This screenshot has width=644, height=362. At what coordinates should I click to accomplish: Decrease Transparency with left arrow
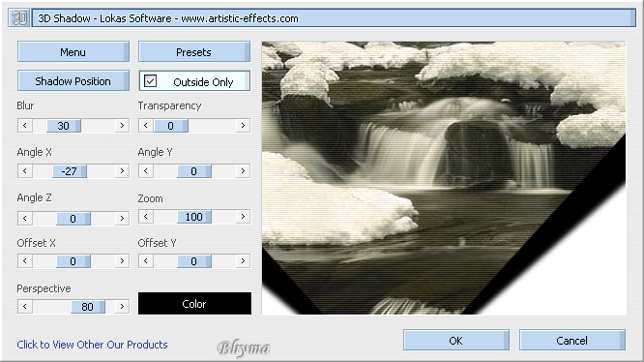(146, 125)
